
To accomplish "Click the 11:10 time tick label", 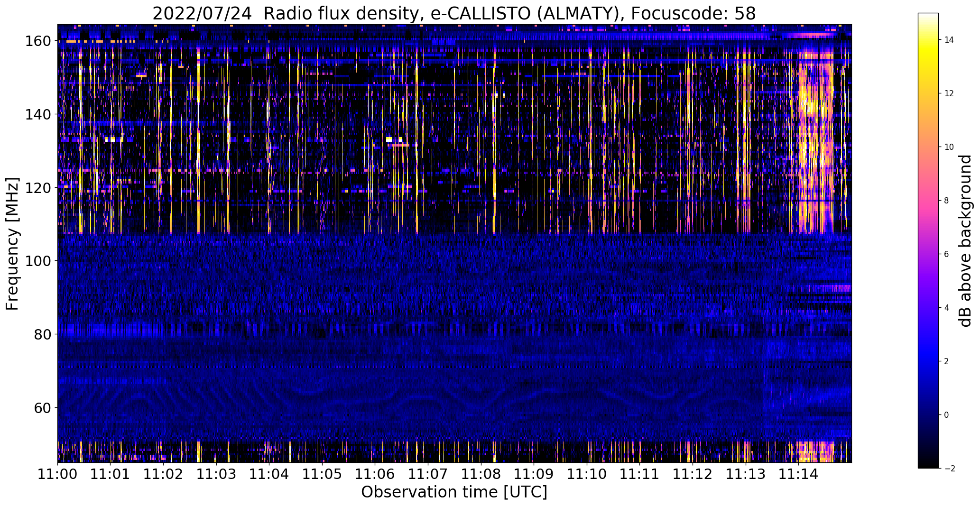I will click(587, 474).
